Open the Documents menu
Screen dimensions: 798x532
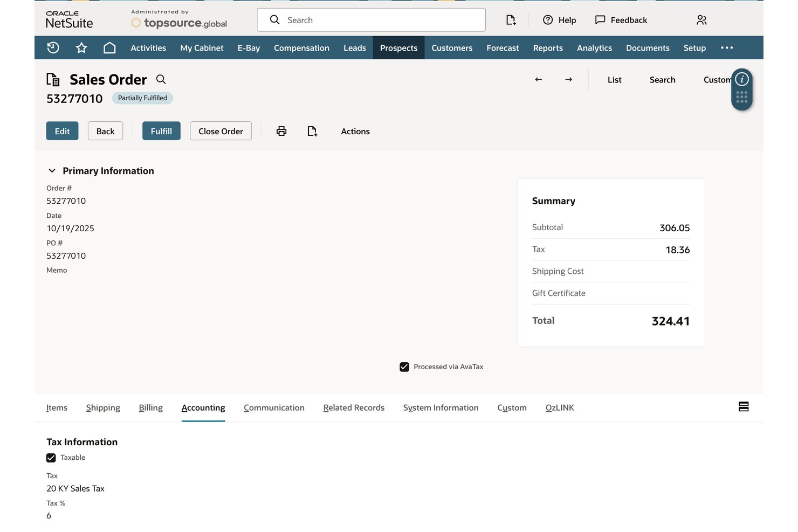[648, 48]
